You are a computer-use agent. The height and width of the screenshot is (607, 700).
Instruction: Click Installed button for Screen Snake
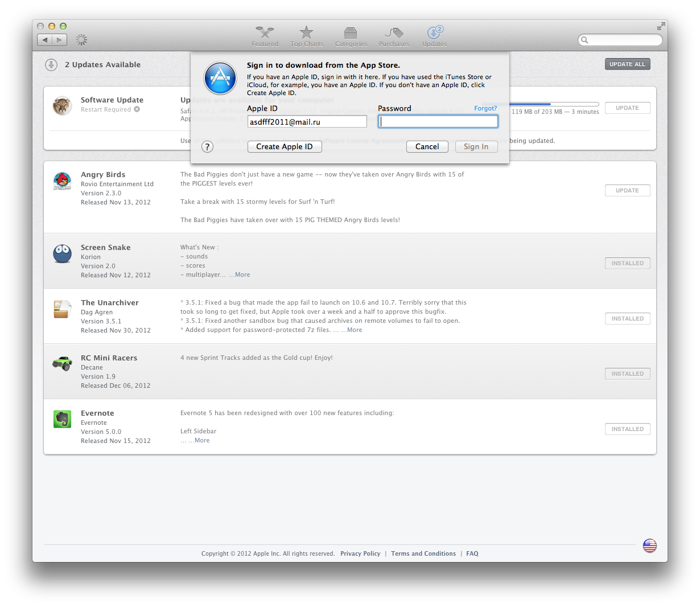(x=628, y=264)
